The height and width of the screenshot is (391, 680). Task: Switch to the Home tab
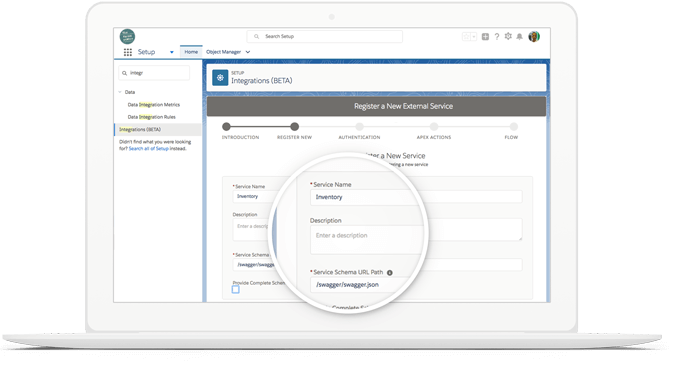191,52
